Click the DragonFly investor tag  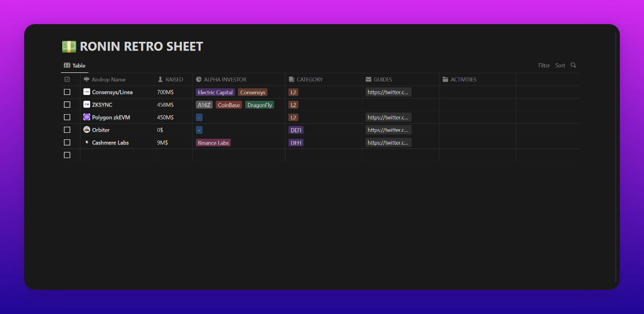[260, 105]
